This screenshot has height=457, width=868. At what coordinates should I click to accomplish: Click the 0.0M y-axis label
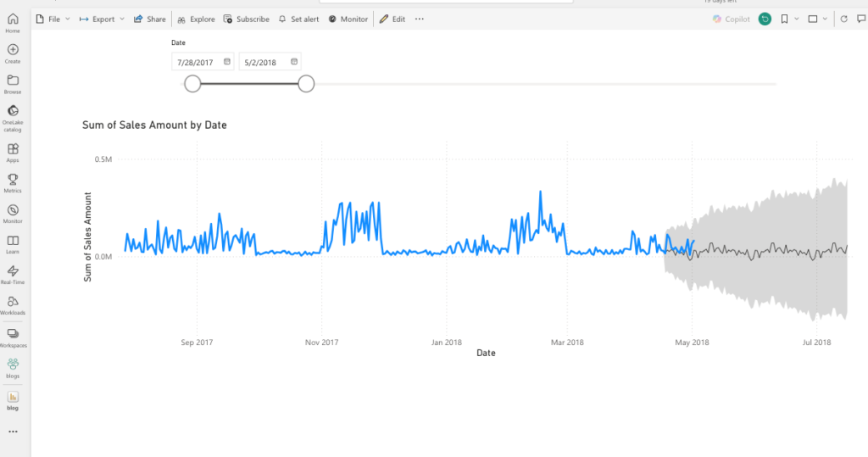pyautogui.click(x=103, y=256)
